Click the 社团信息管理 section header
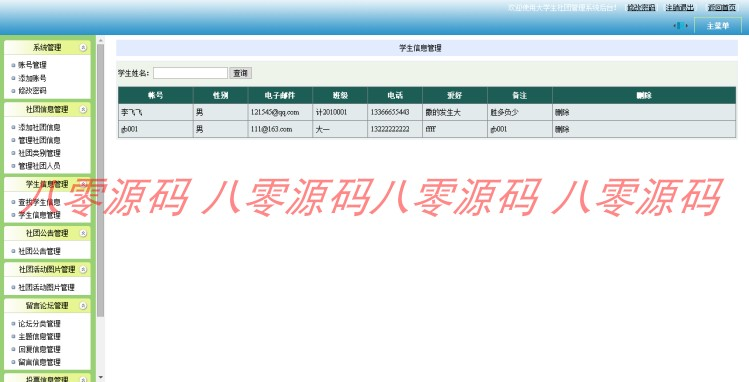749x382 pixels. pyautogui.click(x=47, y=109)
